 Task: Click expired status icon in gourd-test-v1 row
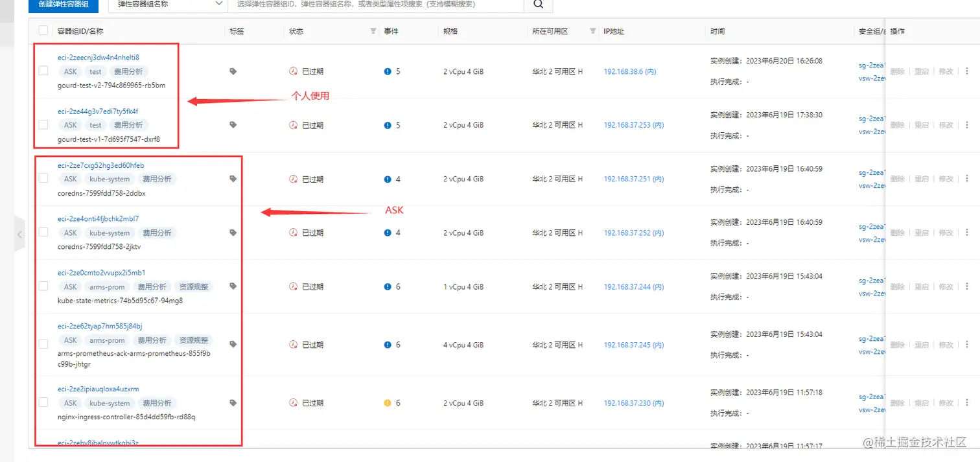294,125
